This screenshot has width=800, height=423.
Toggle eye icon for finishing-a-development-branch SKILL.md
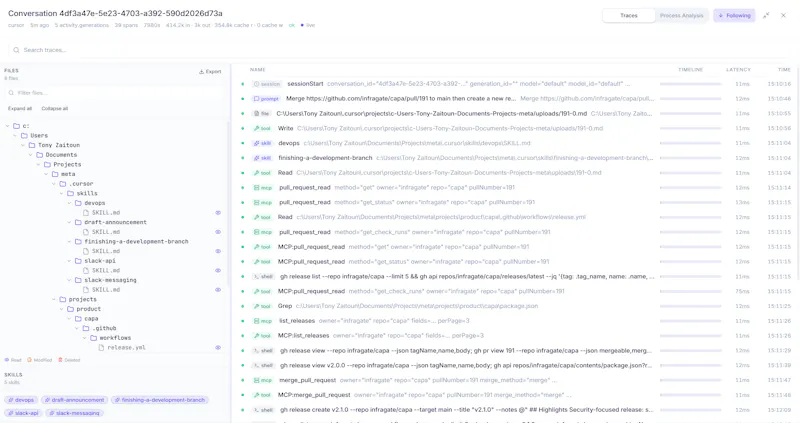point(218,251)
